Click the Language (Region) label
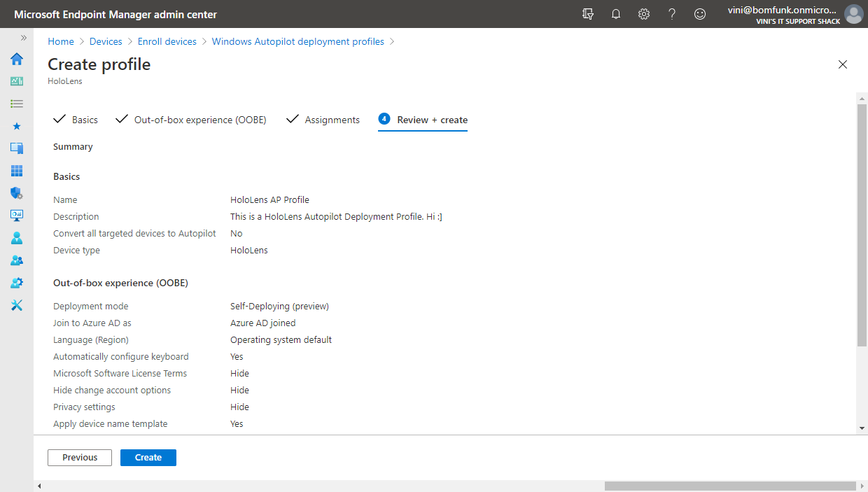868x492 pixels. [x=91, y=340]
